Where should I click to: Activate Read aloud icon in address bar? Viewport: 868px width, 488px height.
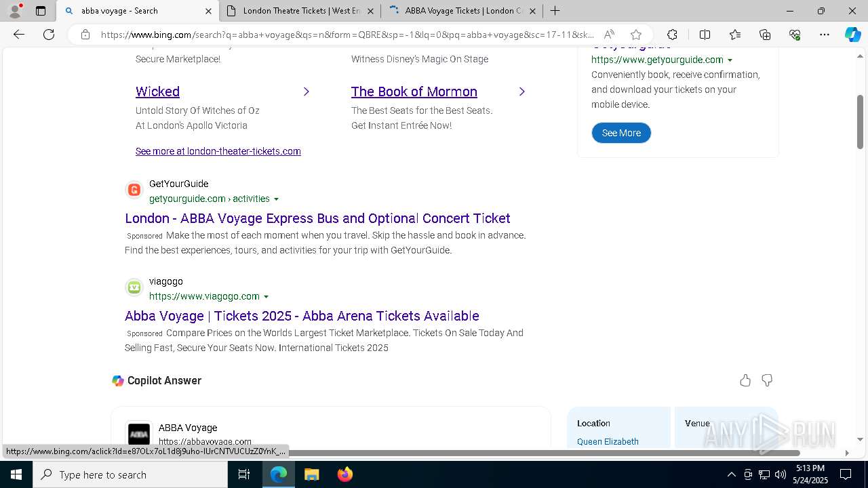coord(610,35)
